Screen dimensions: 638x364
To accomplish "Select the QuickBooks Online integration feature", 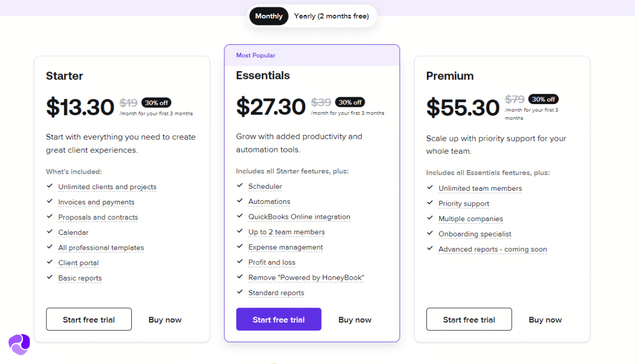I will (299, 217).
